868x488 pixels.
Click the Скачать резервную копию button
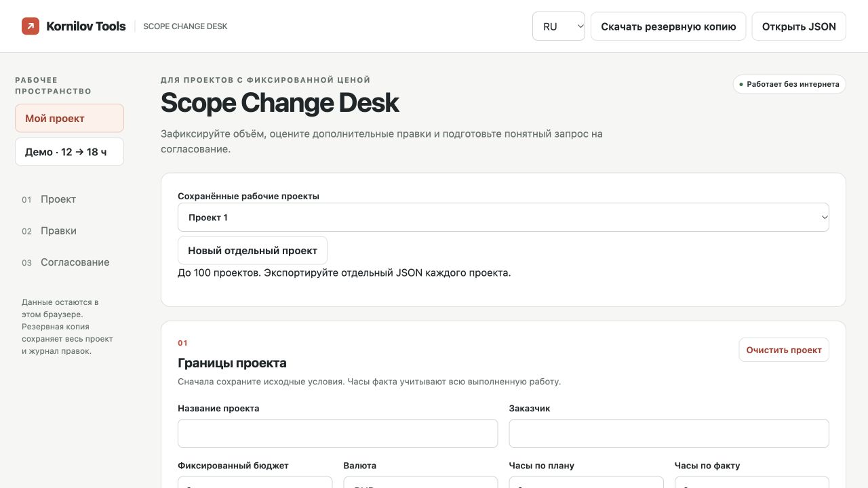[669, 26]
